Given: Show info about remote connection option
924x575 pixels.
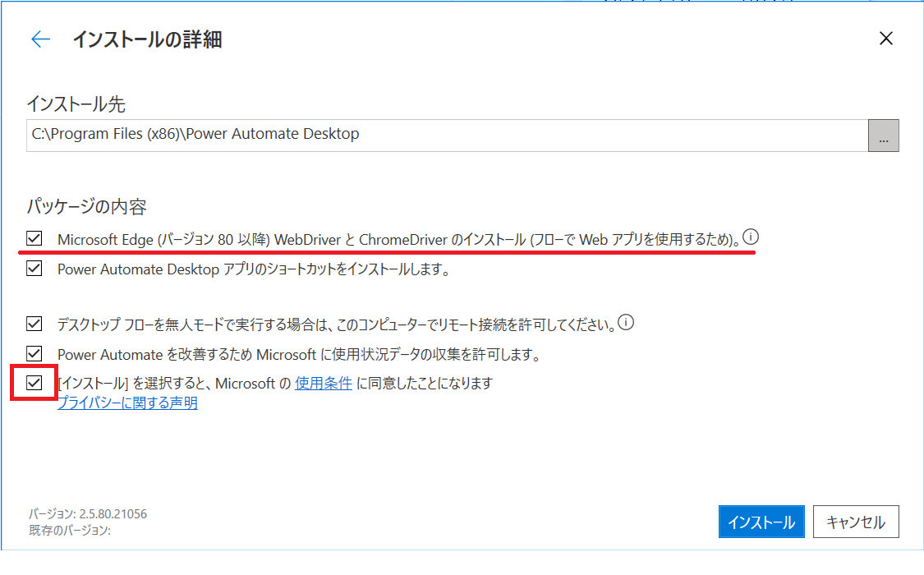Looking at the screenshot, I should (x=626, y=322).
